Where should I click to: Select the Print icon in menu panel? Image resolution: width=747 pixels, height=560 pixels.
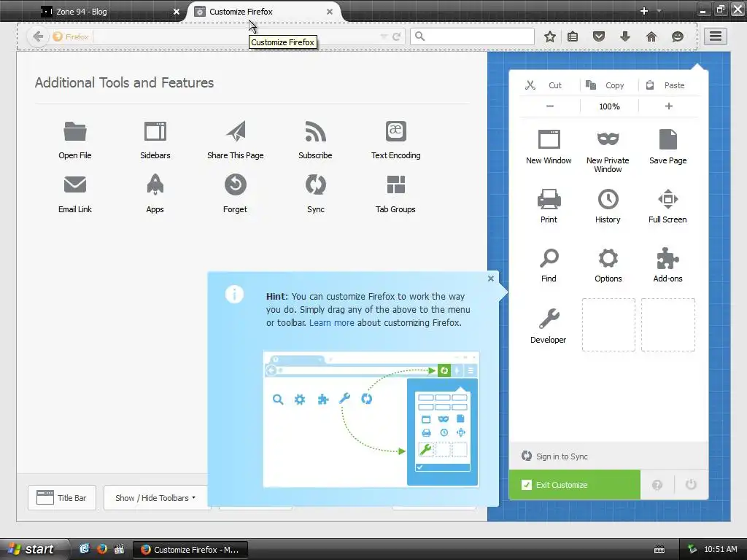[x=549, y=199]
